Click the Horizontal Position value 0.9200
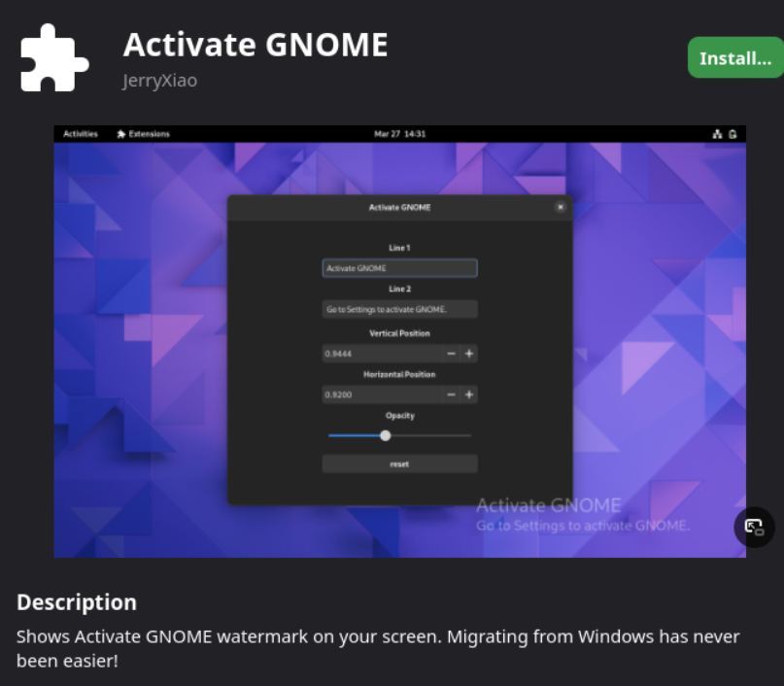 pyautogui.click(x=338, y=394)
